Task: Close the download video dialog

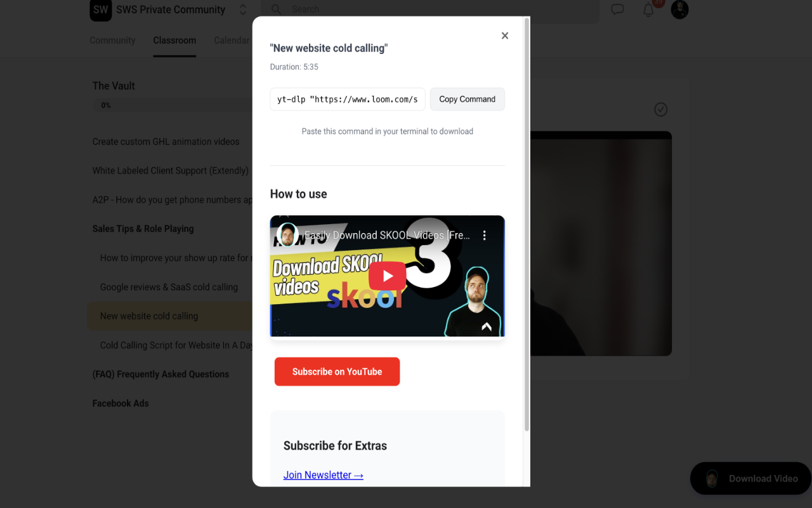Action: [x=505, y=36]
